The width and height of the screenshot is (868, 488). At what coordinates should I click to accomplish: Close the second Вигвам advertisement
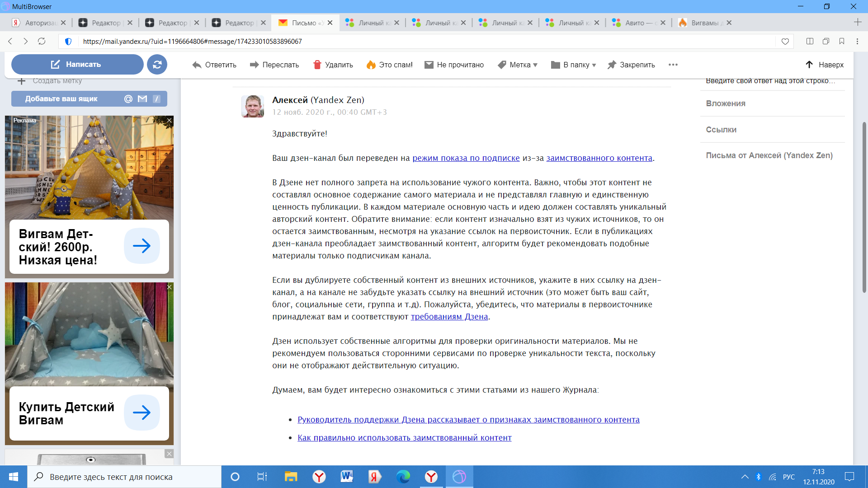coord(170,287)
